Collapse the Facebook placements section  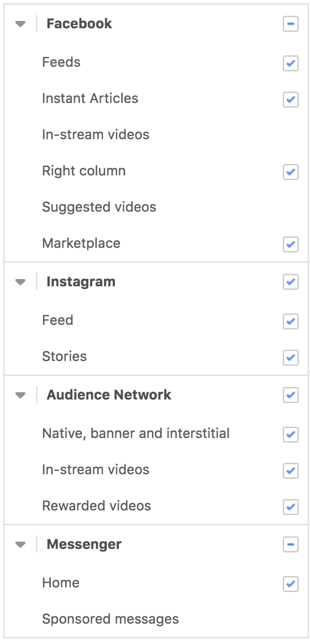click(x=20, y=24)
